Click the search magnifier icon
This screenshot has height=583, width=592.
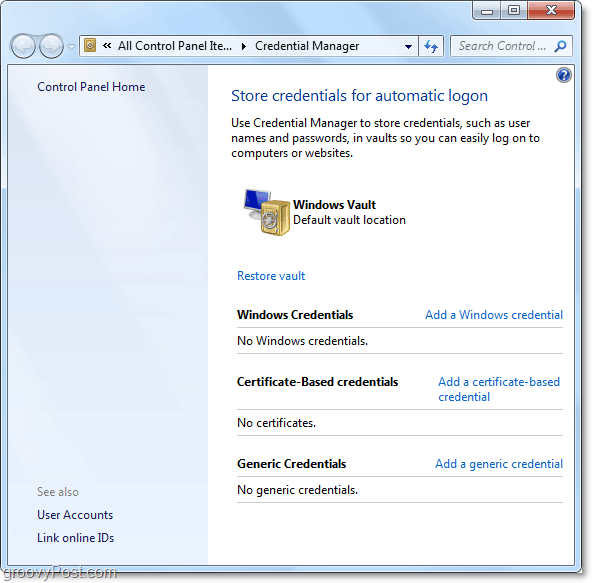560,46
